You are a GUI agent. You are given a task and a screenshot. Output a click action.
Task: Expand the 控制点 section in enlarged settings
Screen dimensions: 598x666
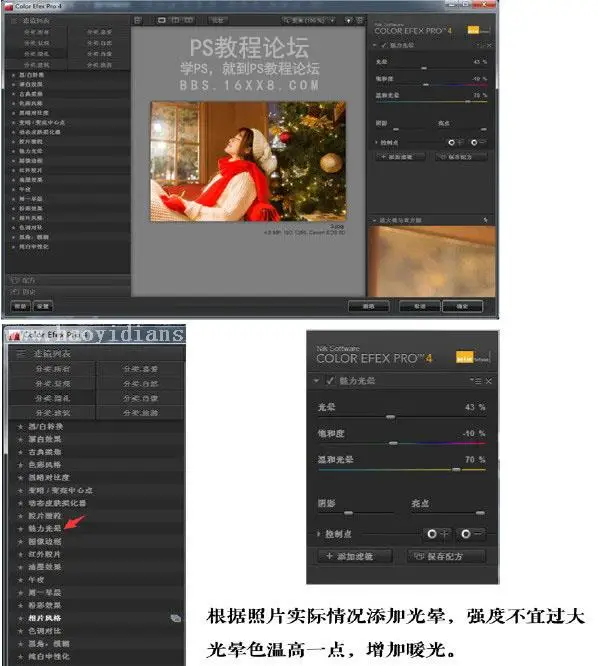pyautogui.click(x=319, y=534)
